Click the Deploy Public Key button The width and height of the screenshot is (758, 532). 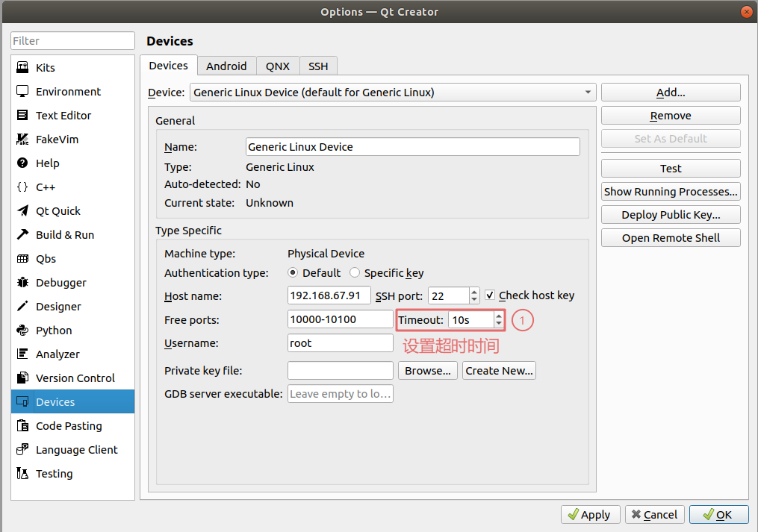click(670, 215)
